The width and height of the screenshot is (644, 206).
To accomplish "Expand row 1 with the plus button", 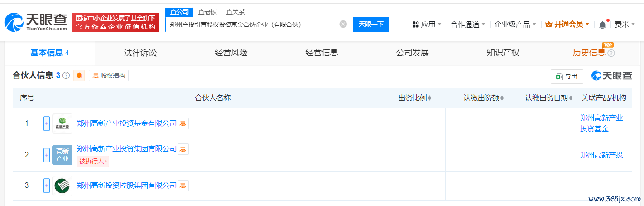I will click(47, 123).
